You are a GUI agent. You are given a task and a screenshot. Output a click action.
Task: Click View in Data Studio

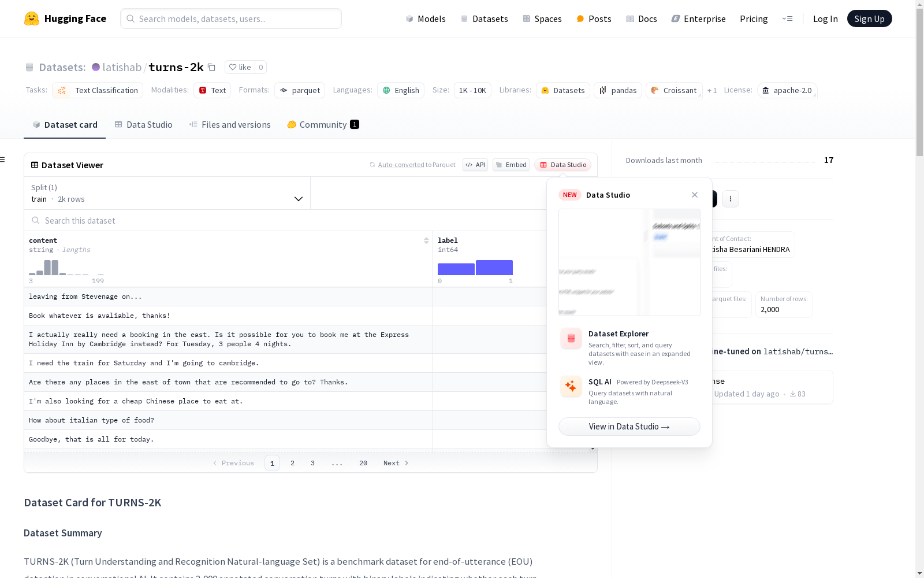coord(629,427)
